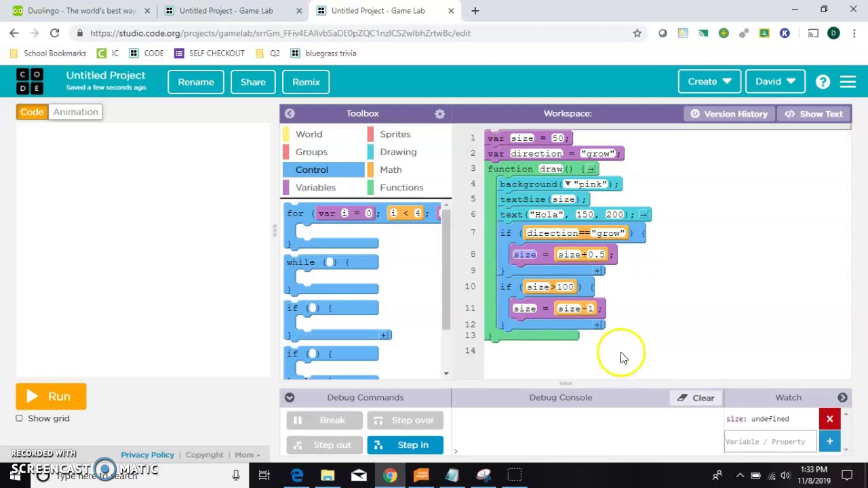868x488 pixels.
Task: Add else clause with plus on size>100 if block
Action: [x=597, y=325]
